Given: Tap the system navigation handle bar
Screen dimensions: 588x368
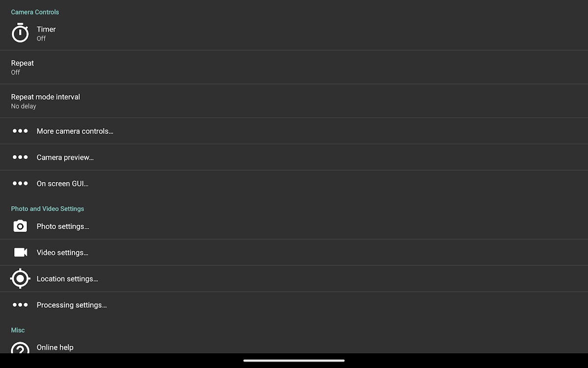Looking at the screenshot, I should point(294,361).
